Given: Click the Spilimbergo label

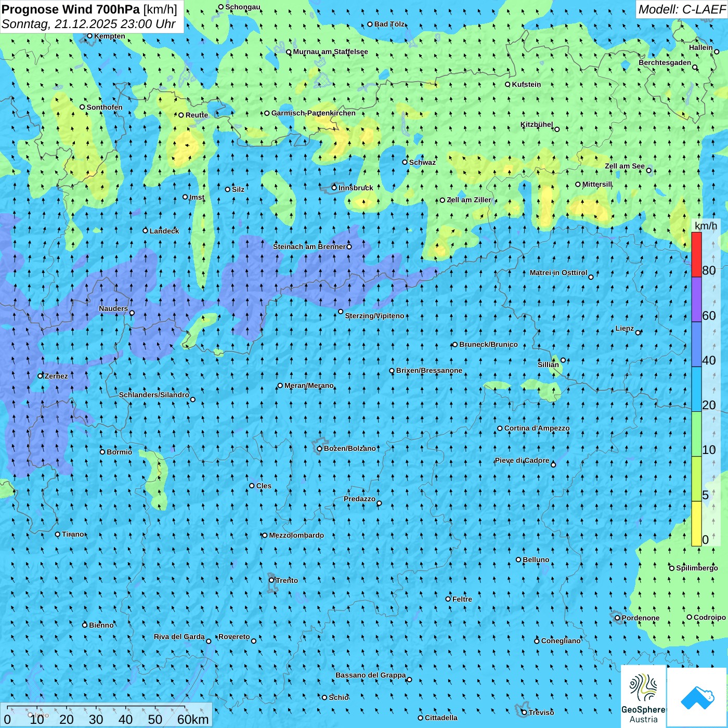Looking at the screenshot, I should 697,568.
